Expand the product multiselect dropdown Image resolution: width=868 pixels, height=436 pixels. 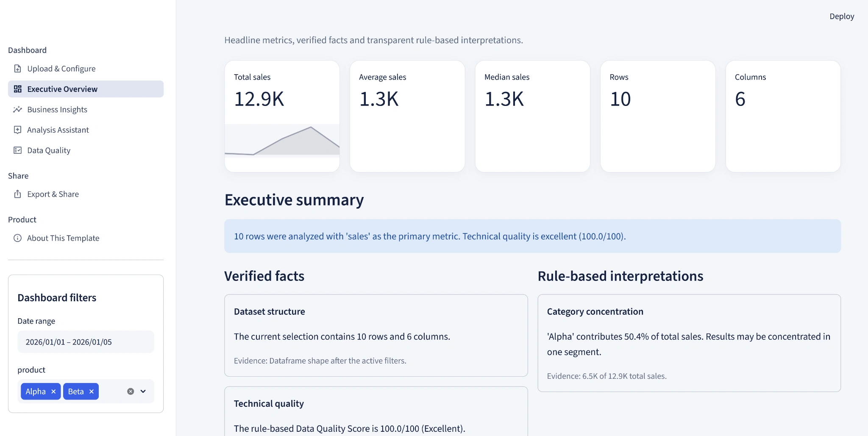pyautogui.click(x=143, y=392)
